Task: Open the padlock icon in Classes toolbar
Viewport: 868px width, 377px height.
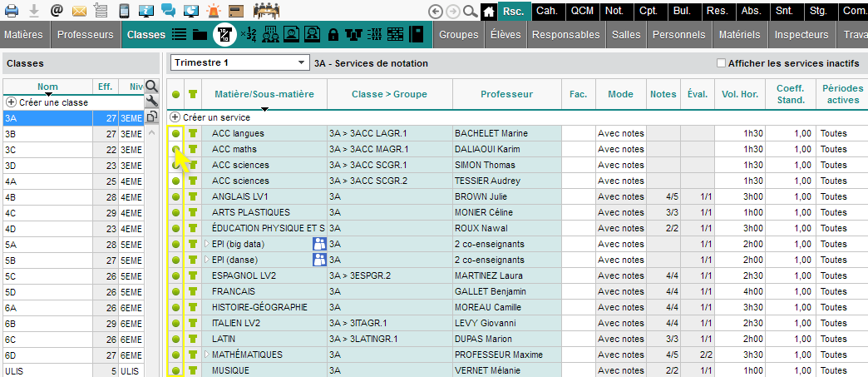Action: (x=333, y=35)
